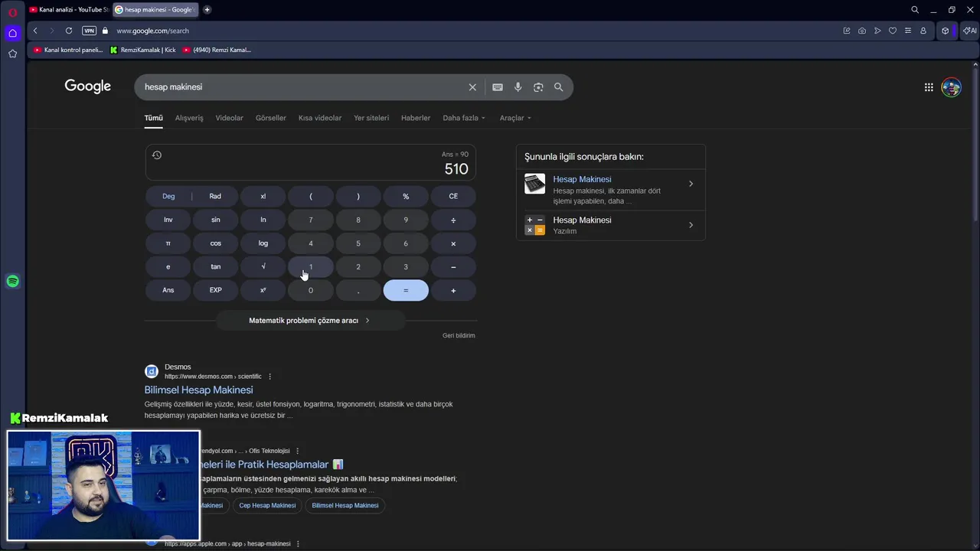Switch to Alışveriş results tab

point(189,118)
